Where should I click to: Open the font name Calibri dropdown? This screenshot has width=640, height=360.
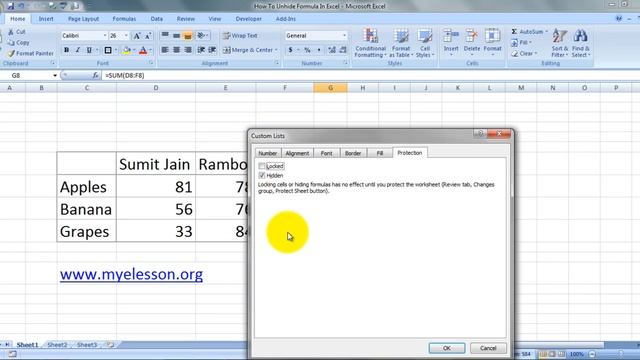(x=104, y=36)
